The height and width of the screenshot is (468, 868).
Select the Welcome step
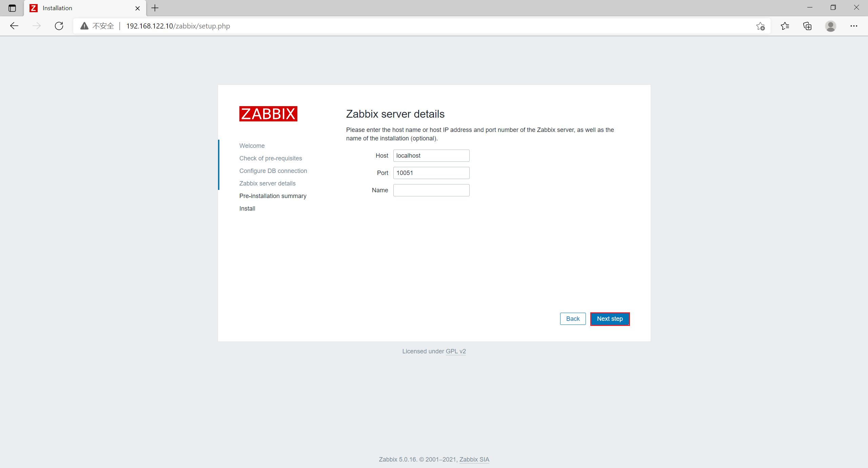(252, 146)
